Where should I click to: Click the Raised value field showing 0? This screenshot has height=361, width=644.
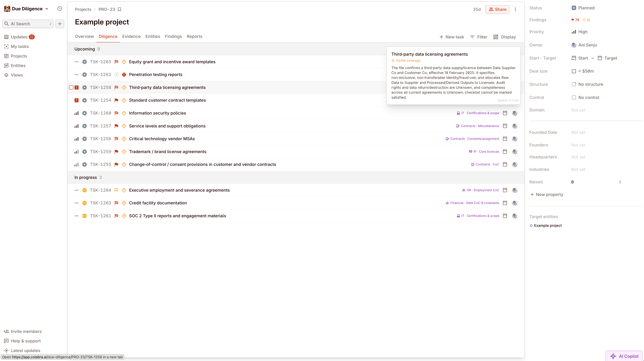(x=572, y=182)
